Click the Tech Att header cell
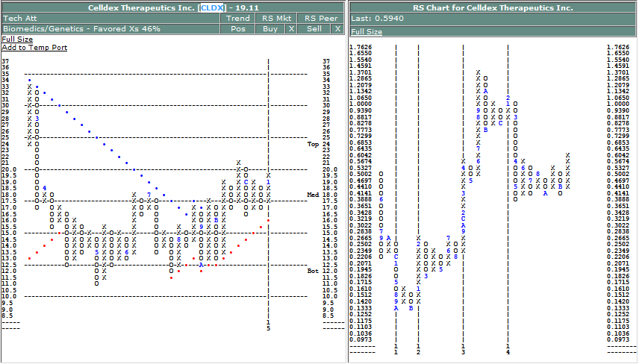The image size is (639, 364). tap(110, 19)
